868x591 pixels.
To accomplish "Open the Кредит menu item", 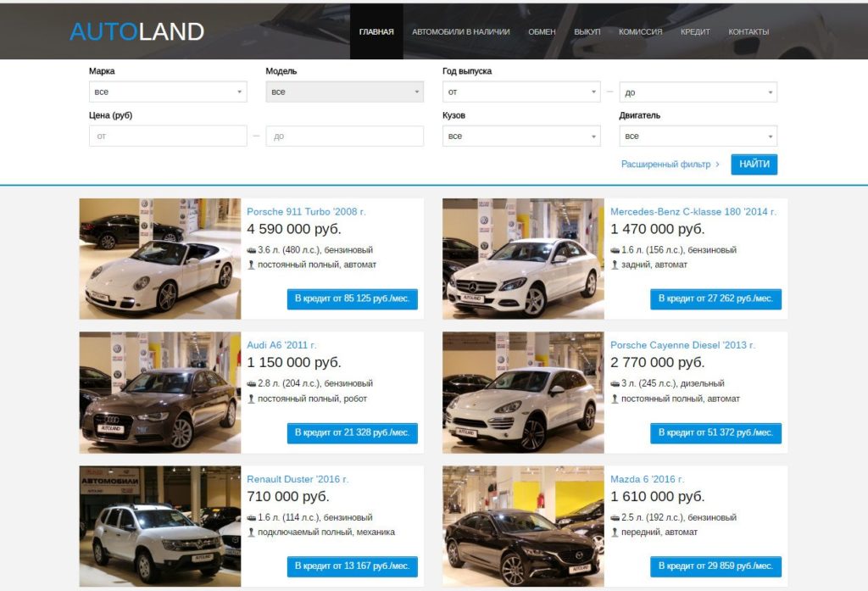I will point(695,32).
